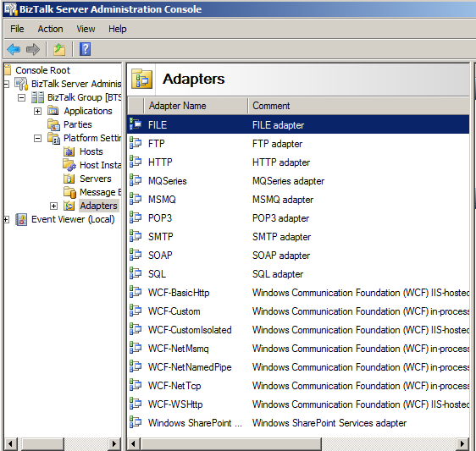Sort by the Comment column header
The width and height of the screenshot is (476, 451).
(358, 106)
